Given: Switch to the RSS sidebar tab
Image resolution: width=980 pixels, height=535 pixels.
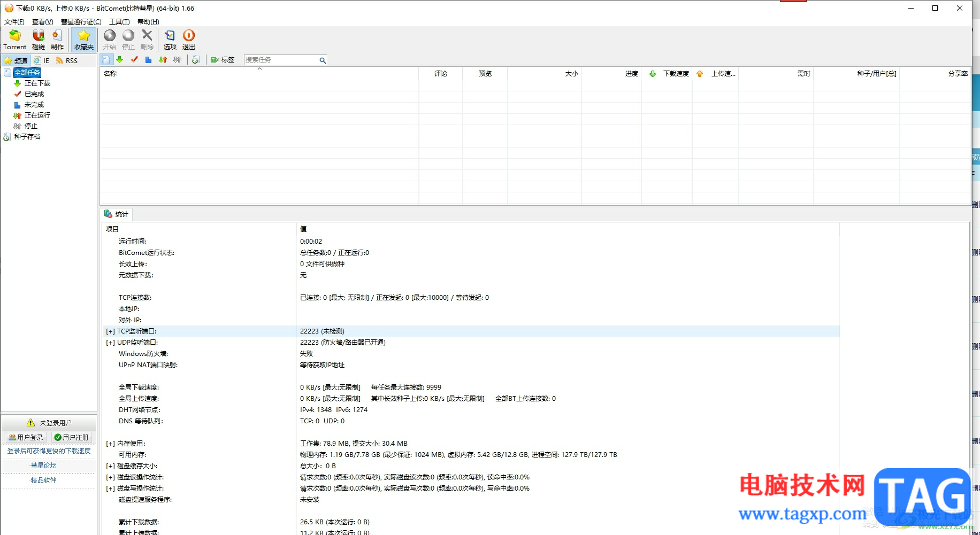Looking at the screenshot, I should click(x=67, y=60).
